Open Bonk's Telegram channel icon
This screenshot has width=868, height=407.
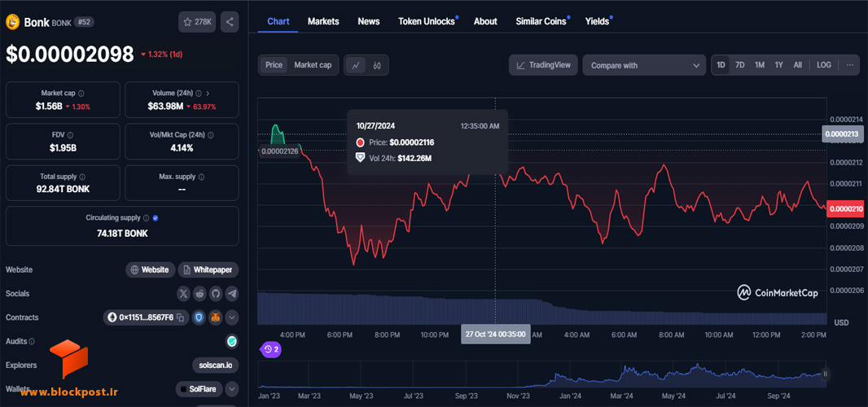pyautogui.click(x=232, y=294)
